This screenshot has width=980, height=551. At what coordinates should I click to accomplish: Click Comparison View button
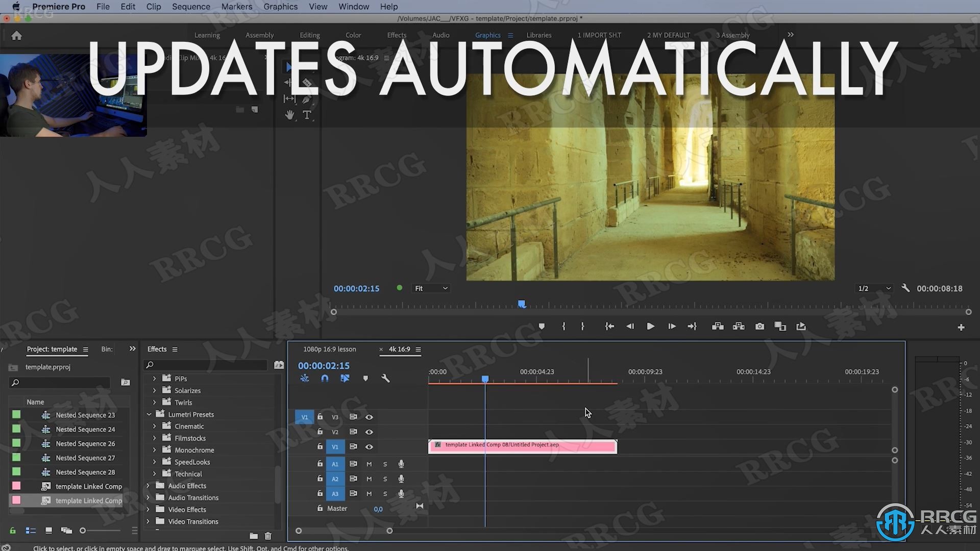coord(780,327)
